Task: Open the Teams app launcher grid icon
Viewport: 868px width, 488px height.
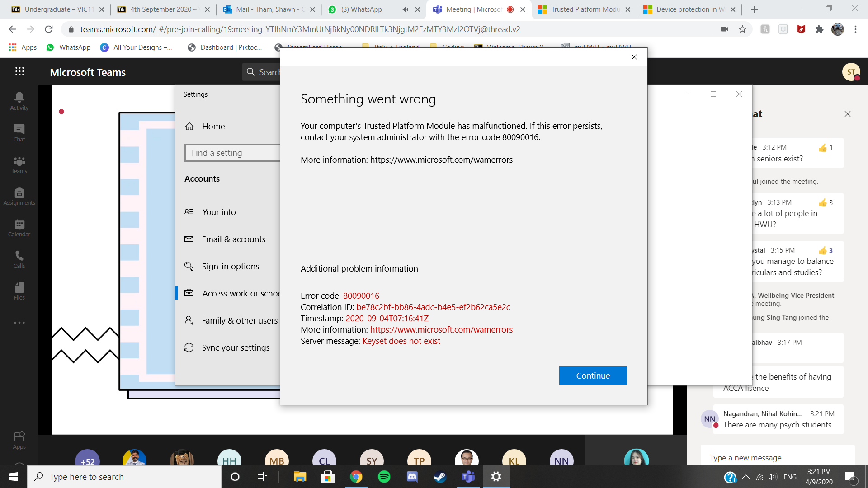Action: [x=19, y=71]
